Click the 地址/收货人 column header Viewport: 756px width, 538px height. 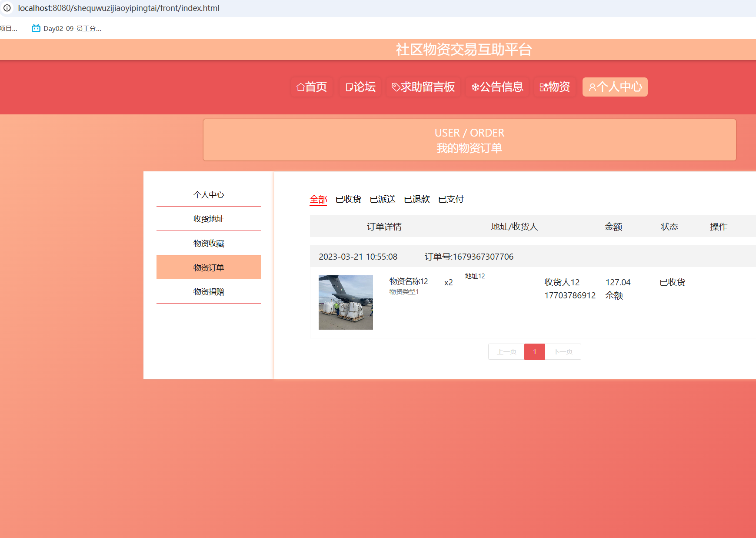(x=514, y=227)
